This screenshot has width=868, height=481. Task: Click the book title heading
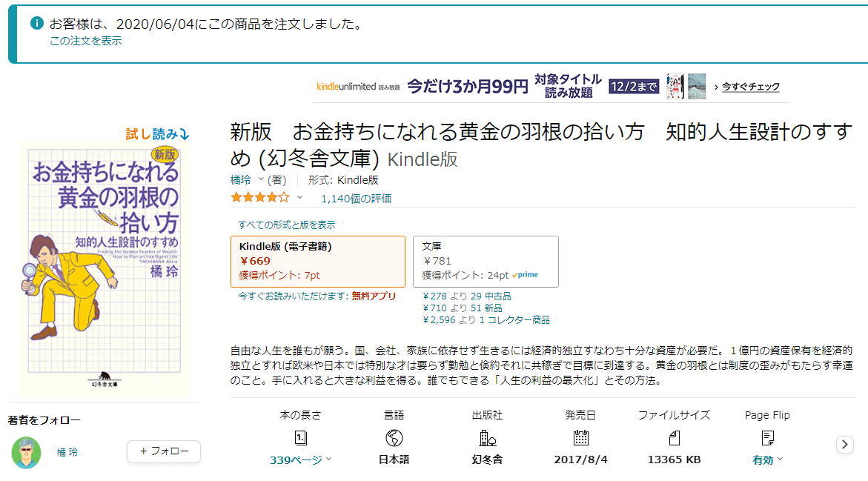[x=541, y=145]
